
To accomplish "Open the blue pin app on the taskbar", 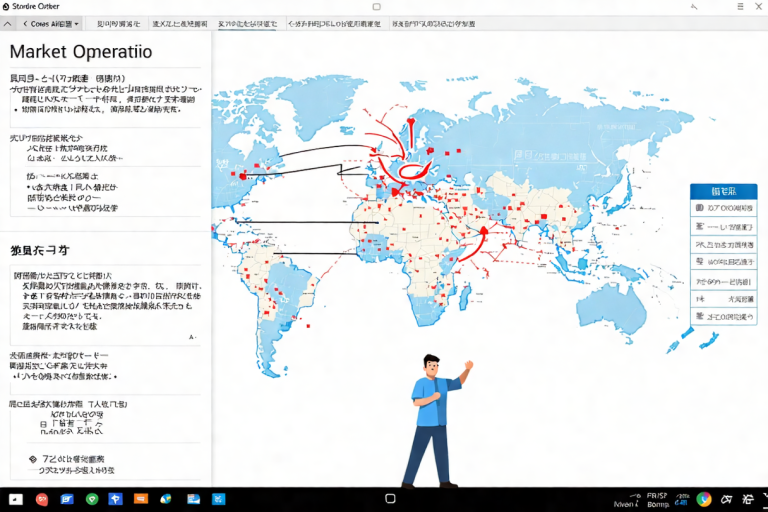I will pos(116,499).
